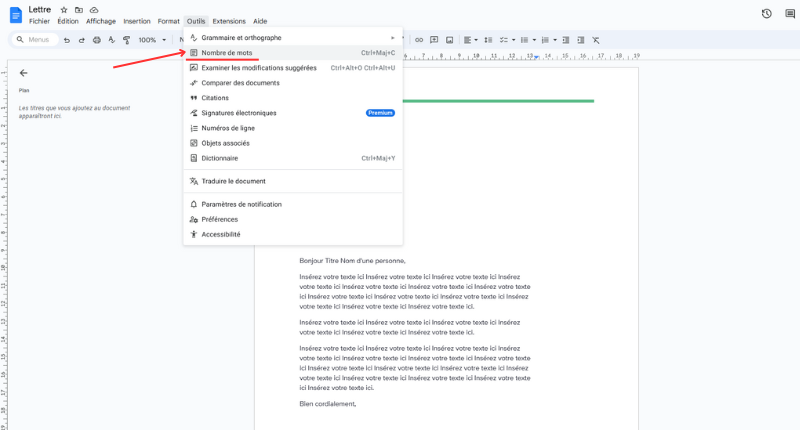The image size is (800, 430).
Task: Close the Plan panel with back arrow
Action: point(23,73)
